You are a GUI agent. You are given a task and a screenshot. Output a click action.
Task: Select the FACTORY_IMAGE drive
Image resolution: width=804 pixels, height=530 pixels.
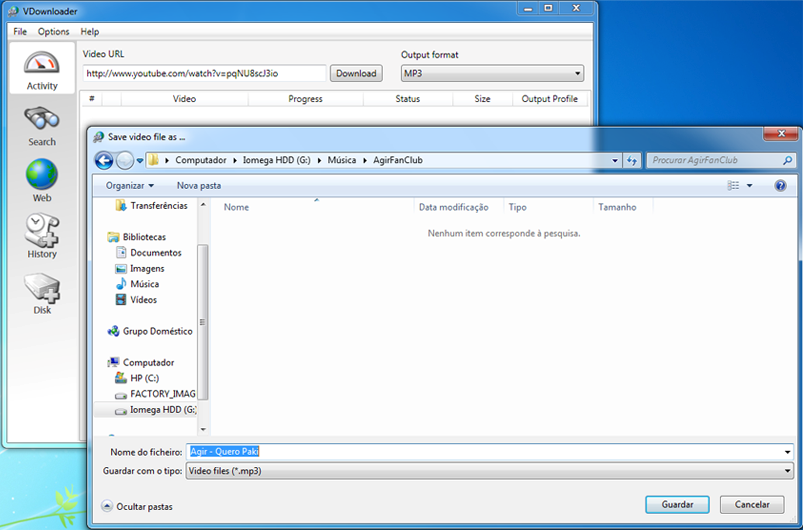(155, 394)
